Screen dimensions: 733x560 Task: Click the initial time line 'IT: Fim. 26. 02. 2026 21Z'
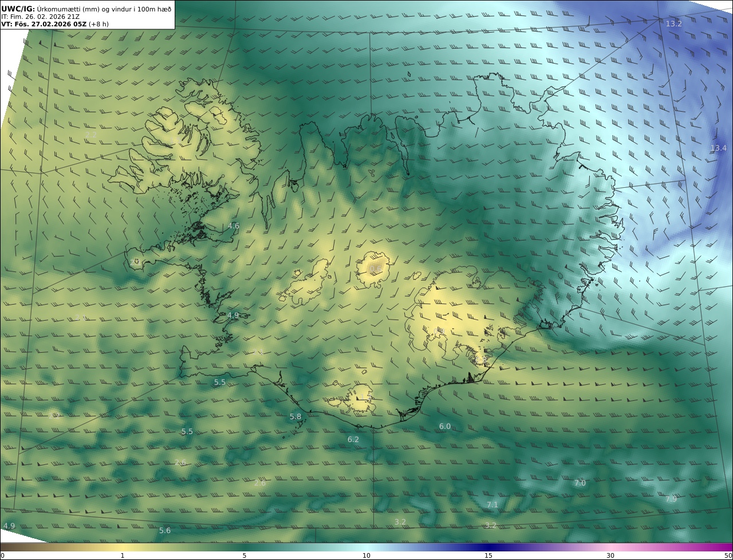[x=41, y=17]
